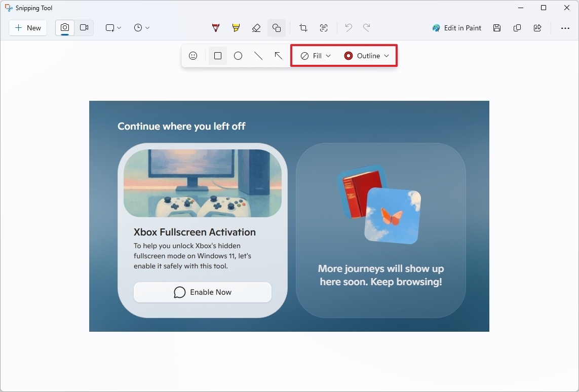Open the crop tool
The height and width of the screenshot is (392, 579).
point(303,28)
